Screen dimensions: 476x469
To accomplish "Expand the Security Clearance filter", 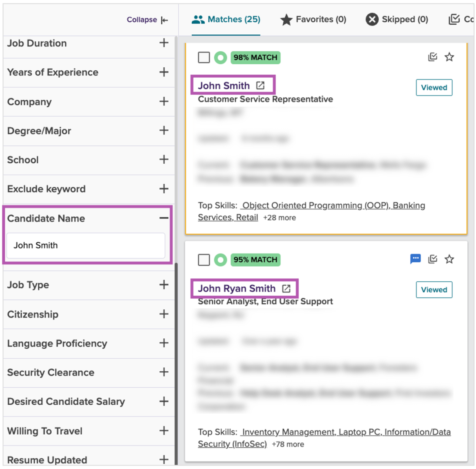I will pyautogui.click(x=163, y=372).
